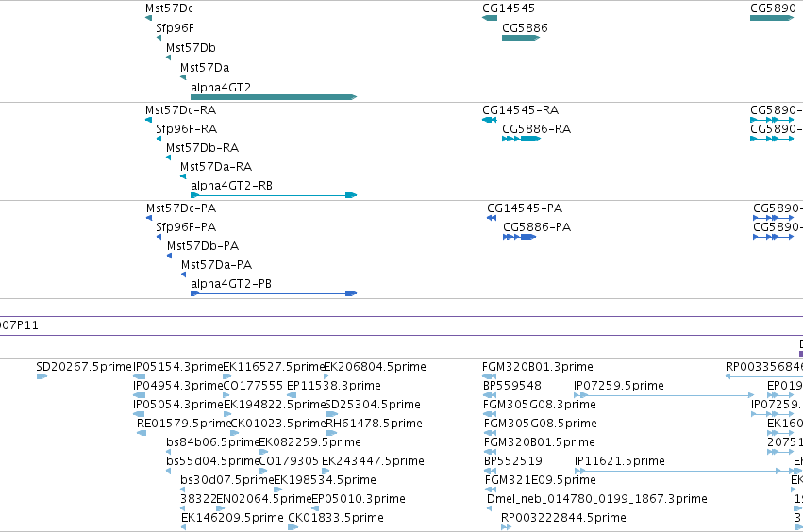Screen dimensions: 803x532
Task: Open the CG14545-PA protein label
Action: [525, 208]
